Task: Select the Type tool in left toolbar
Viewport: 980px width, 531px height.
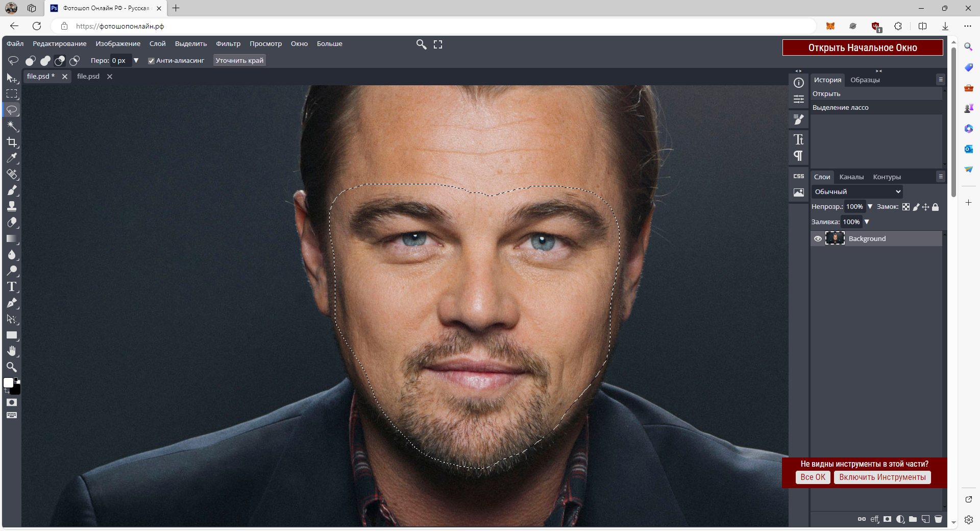Action: click(12, 287)
